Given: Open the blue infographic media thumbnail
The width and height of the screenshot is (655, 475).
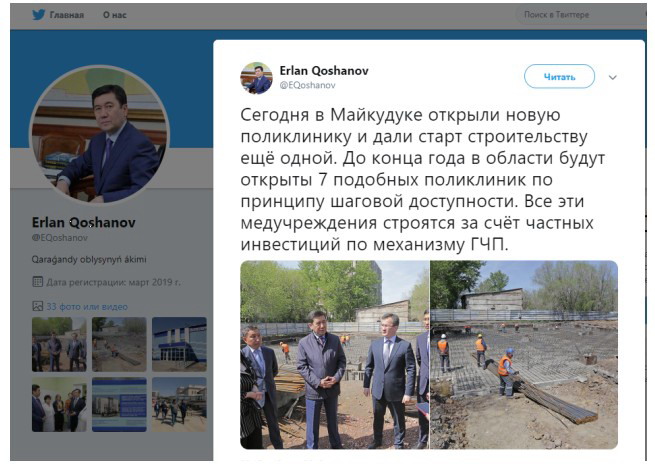Looking at the screenshot, I should pyautogui.click(x=119, y=405).
